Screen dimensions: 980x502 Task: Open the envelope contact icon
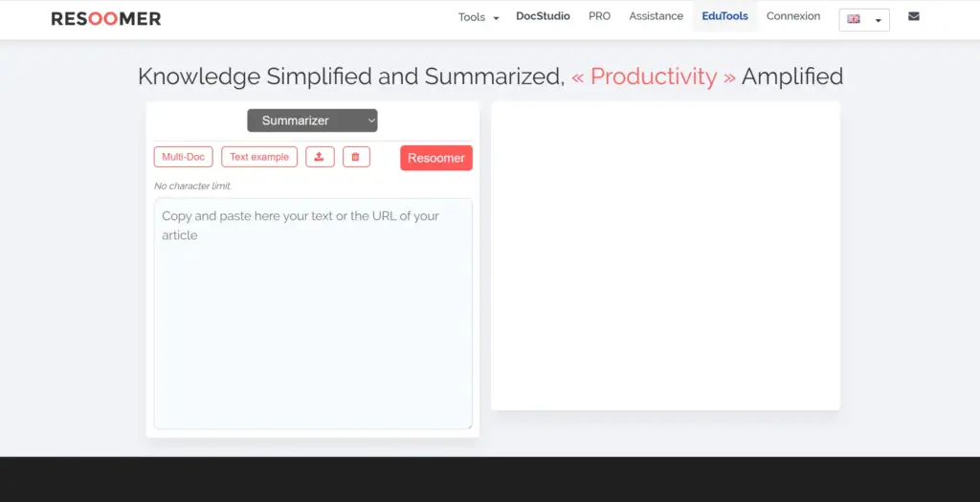[x=913, y=16]
